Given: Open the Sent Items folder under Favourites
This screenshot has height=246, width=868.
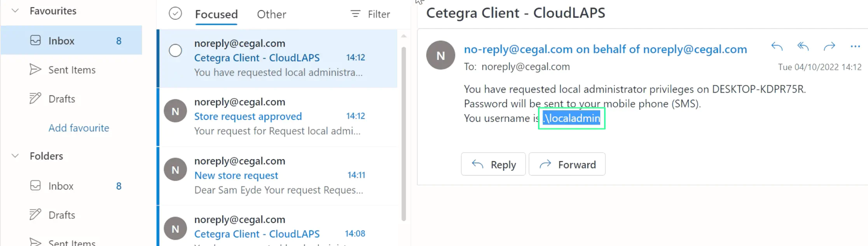Looking at the screenshot, I should tap(72, 70).
